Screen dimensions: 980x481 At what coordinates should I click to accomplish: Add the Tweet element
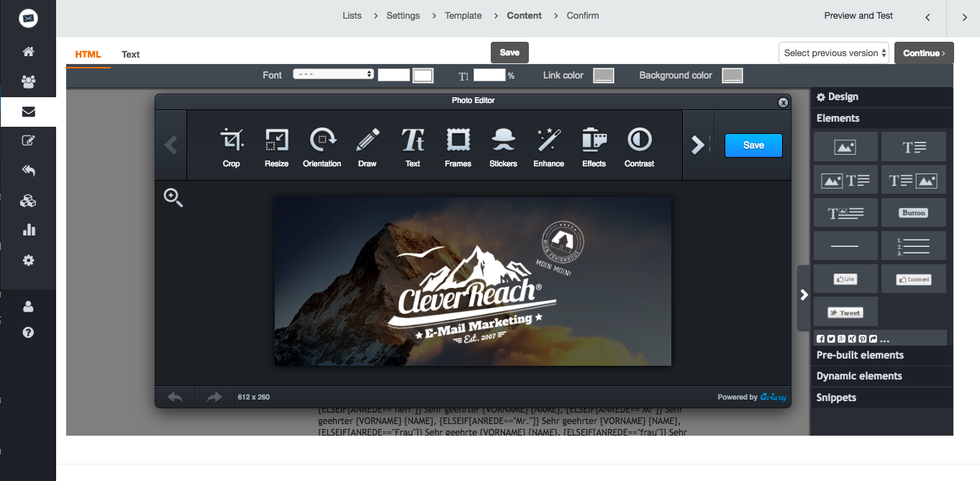[845, 312]
